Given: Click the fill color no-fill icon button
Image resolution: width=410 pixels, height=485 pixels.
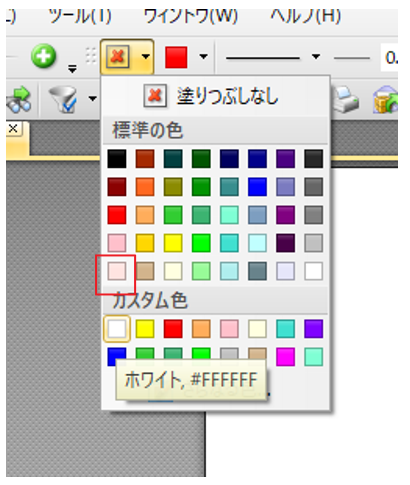Looking at the screenshot, I should pos(117,57).
